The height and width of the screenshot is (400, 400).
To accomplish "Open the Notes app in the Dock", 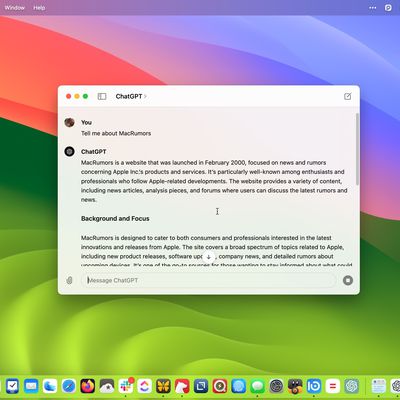I will (378, 386).
